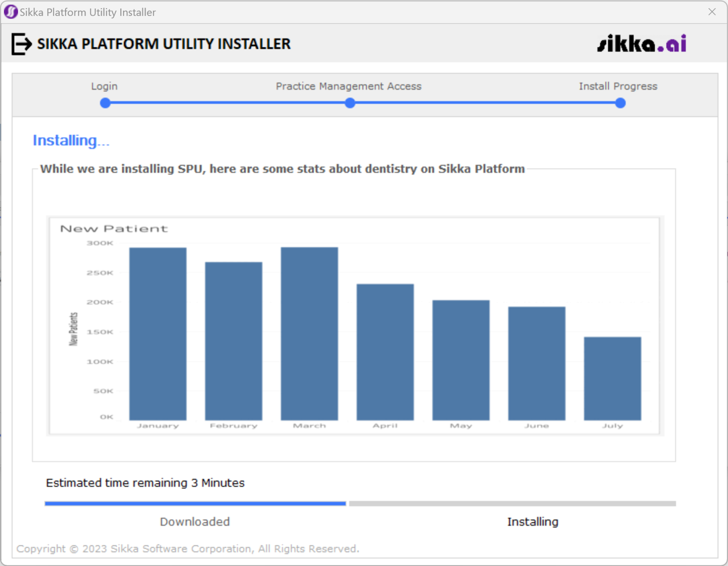Click the Estimated time remaining 3 Minutes text
Image resolution: width=728 pixels, height=566 pixels.
tap(145, 483)
